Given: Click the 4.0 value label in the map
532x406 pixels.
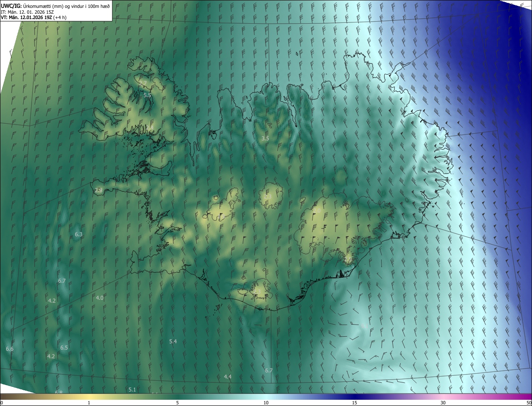Looking at the screenshot, I should (100, 298).
